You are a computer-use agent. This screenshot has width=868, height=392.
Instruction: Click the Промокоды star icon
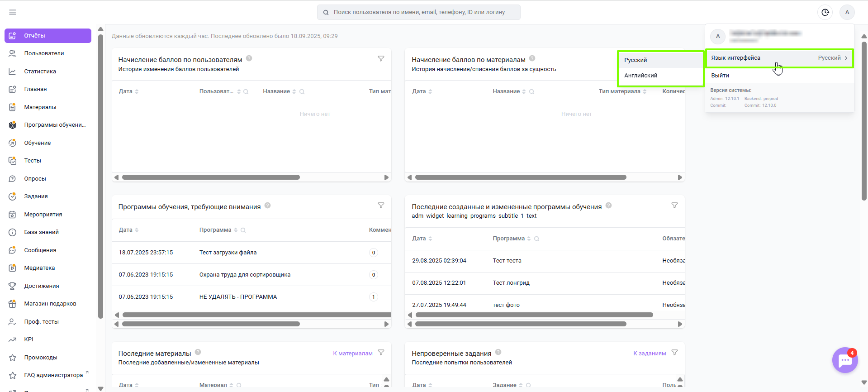(x=13, y=358)
